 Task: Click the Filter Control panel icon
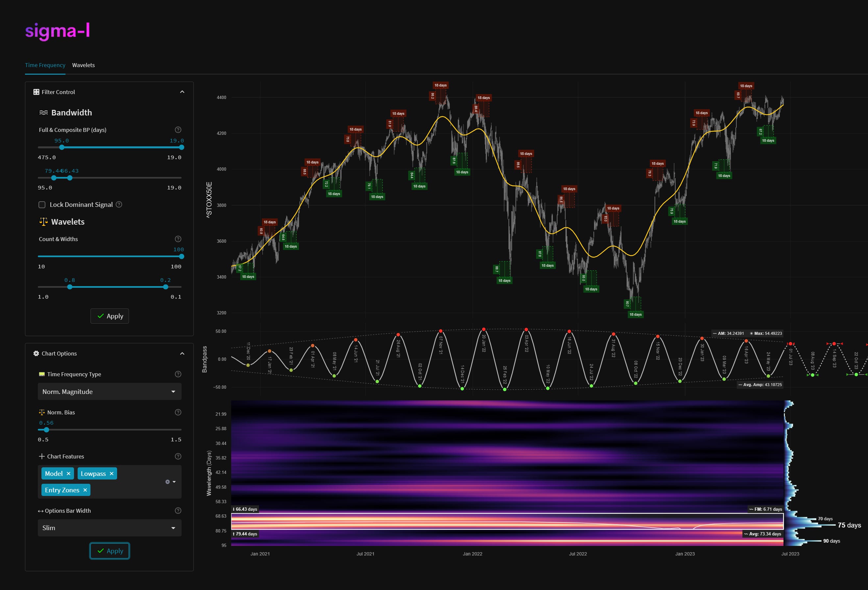point(36,92)
